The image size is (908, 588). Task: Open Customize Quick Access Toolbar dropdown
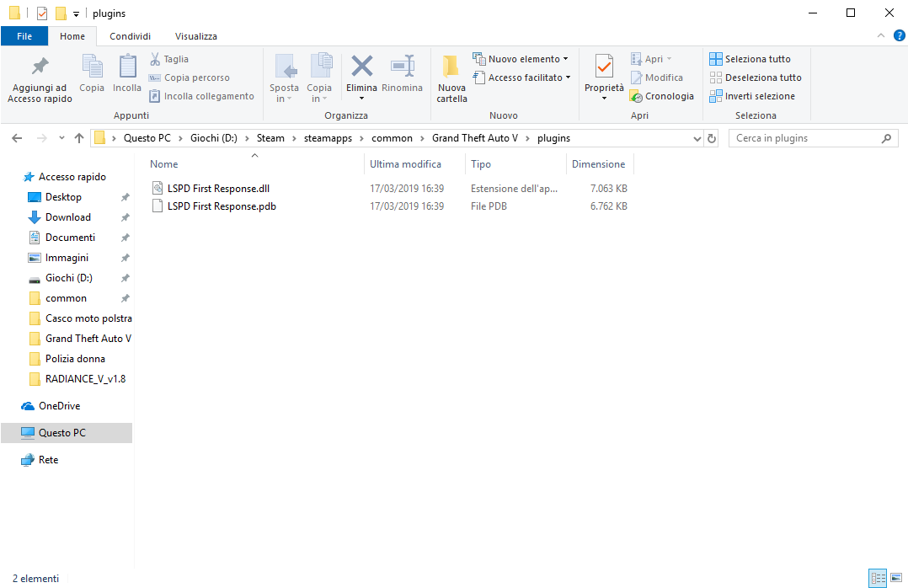click(x=76, y=14)
